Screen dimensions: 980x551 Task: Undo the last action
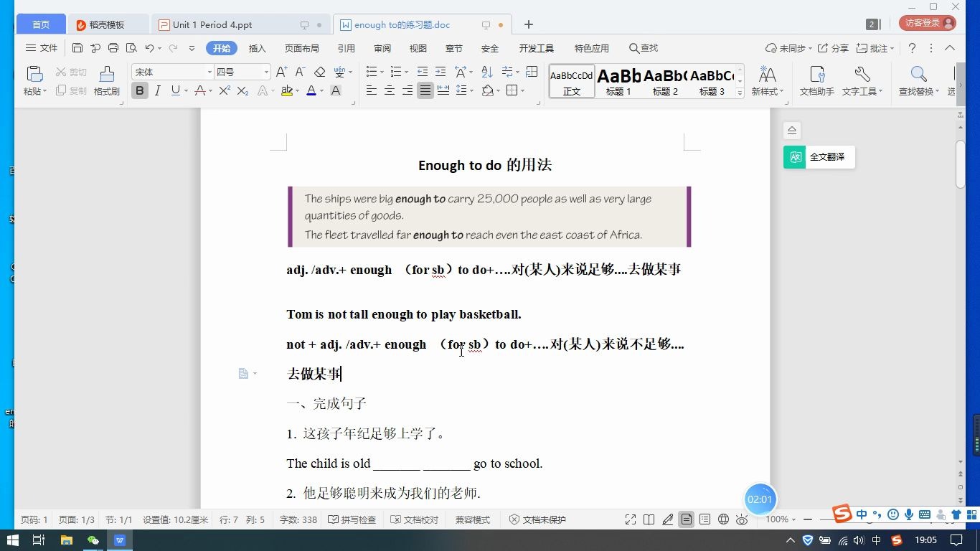pyautogui.click(x=149, y=48)
